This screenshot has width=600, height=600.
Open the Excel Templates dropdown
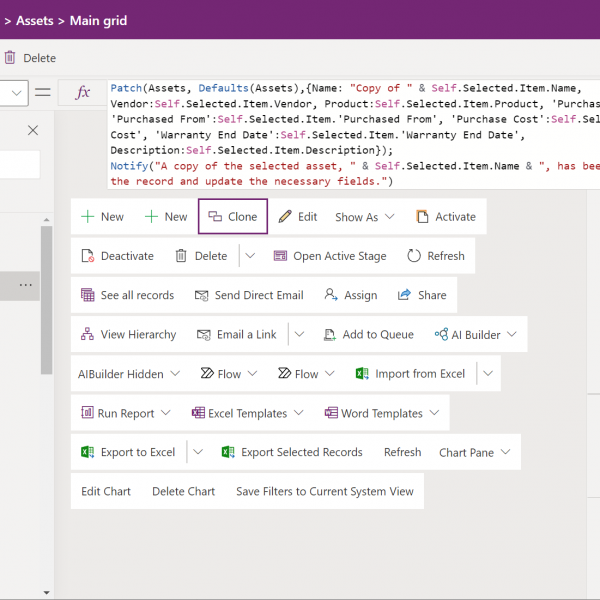click(x=248, y=413)
